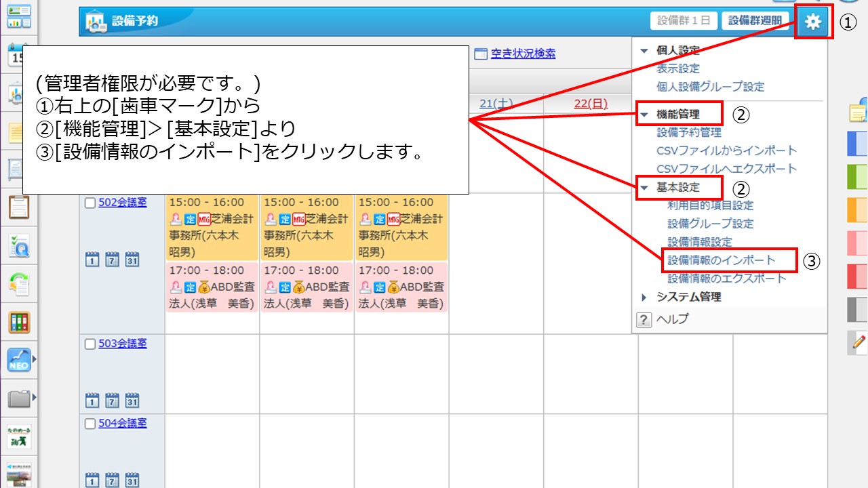Check the 502会議室 checkbox

coord(90,203)
